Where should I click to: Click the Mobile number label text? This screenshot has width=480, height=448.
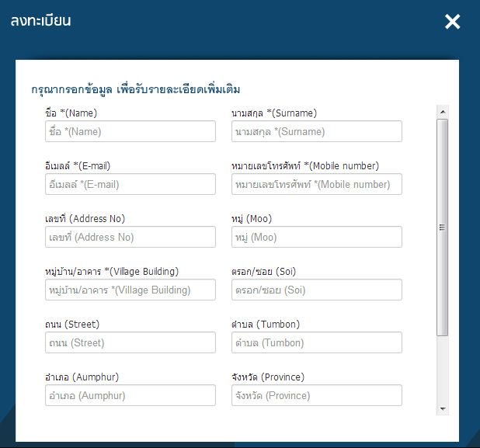point(305,166)
